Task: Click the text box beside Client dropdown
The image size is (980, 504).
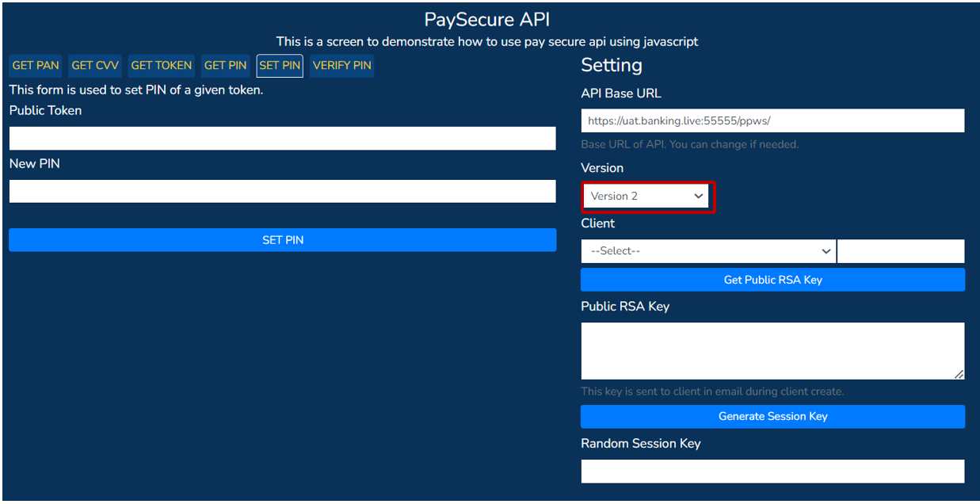Action: click(901, 251)
